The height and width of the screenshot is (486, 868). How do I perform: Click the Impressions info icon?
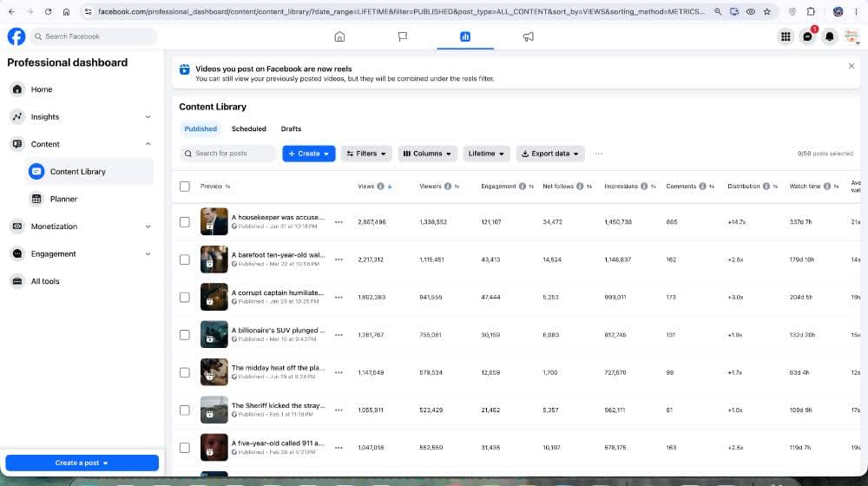click(x=644, y=187)
